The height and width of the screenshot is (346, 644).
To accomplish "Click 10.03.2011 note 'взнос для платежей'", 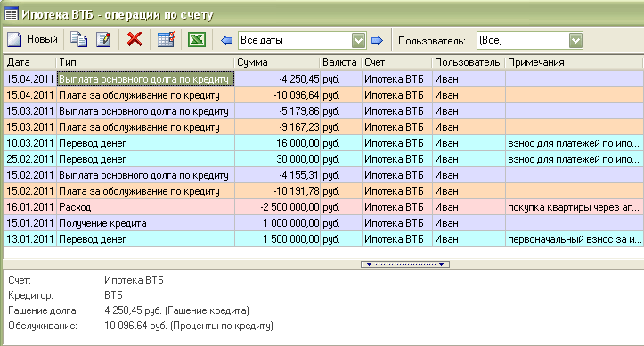I will (x=574, y=143).
